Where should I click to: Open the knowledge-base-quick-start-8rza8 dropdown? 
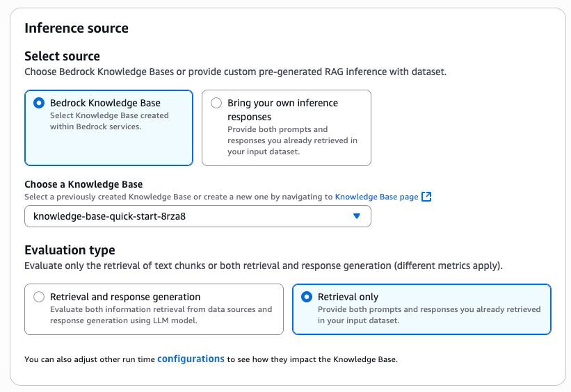click(x=198, y=216)
